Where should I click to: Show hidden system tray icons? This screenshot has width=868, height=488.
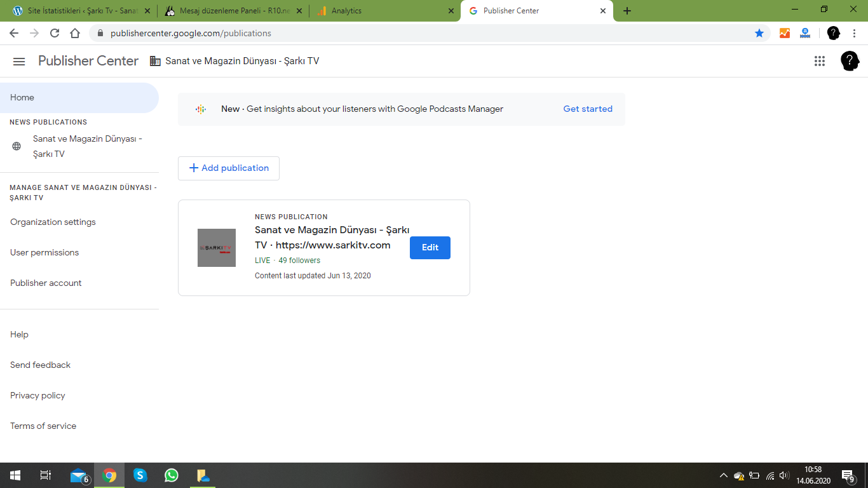[723, 475]
